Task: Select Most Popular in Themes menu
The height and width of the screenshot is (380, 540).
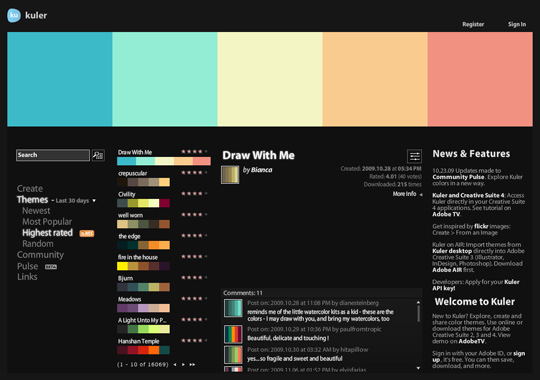Action: 47,222
